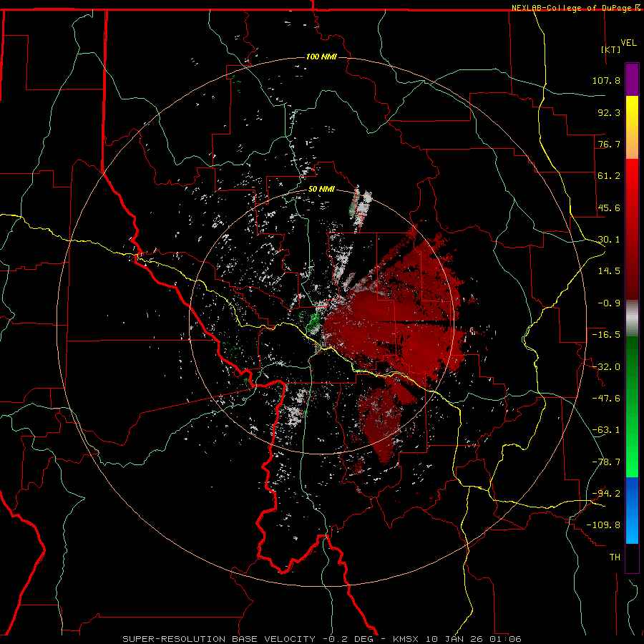644x644 pixels.
Task: Click the NEXLAB-College of DuPage label
Action: tap(576, 8)
